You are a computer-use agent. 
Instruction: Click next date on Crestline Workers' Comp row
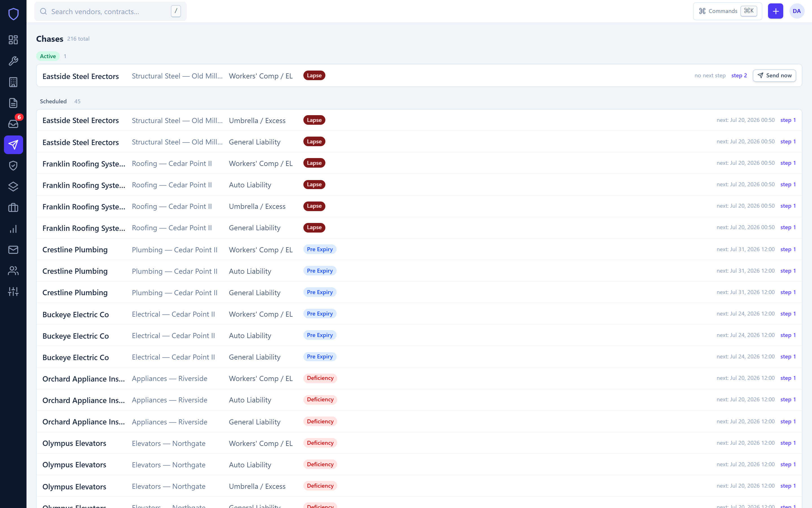pyautogui.click(x=745, y=249)
